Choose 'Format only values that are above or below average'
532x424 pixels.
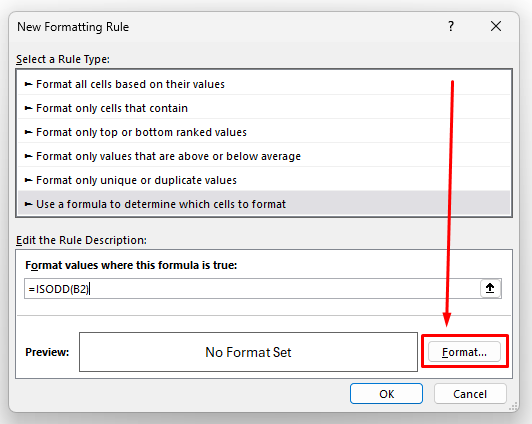coord(264,156)
